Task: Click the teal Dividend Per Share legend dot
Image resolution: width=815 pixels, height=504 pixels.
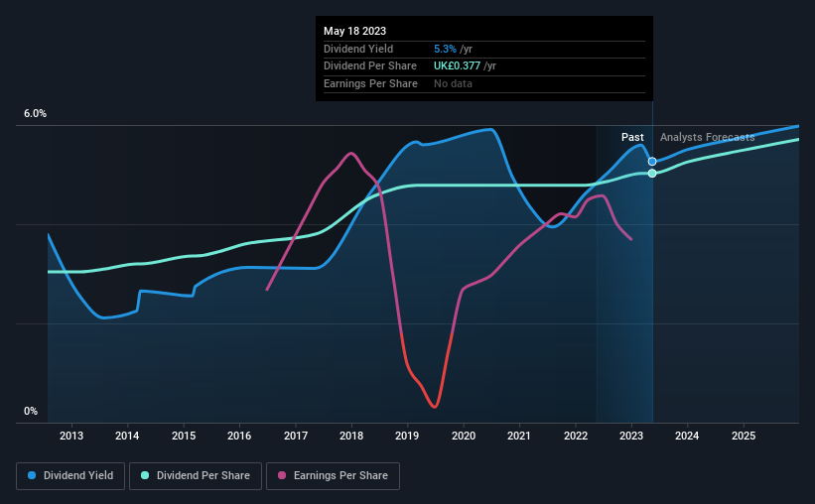Action: (x=145, y=475)
